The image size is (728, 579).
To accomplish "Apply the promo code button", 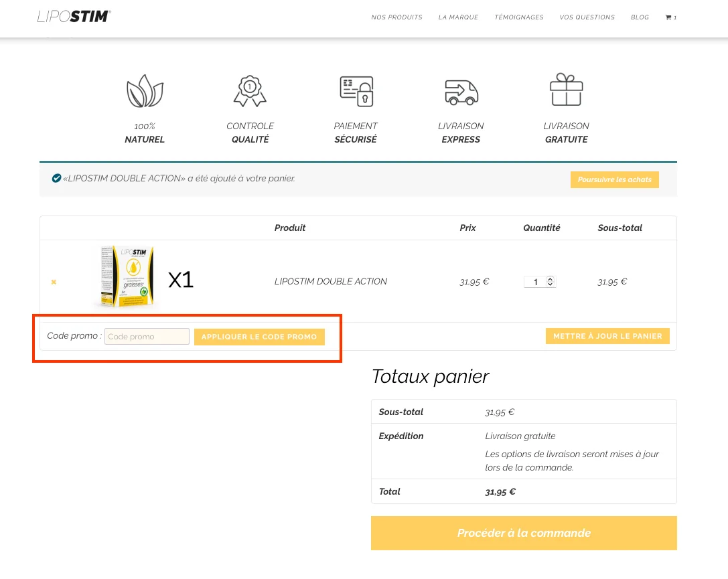I will coord(259,337).
